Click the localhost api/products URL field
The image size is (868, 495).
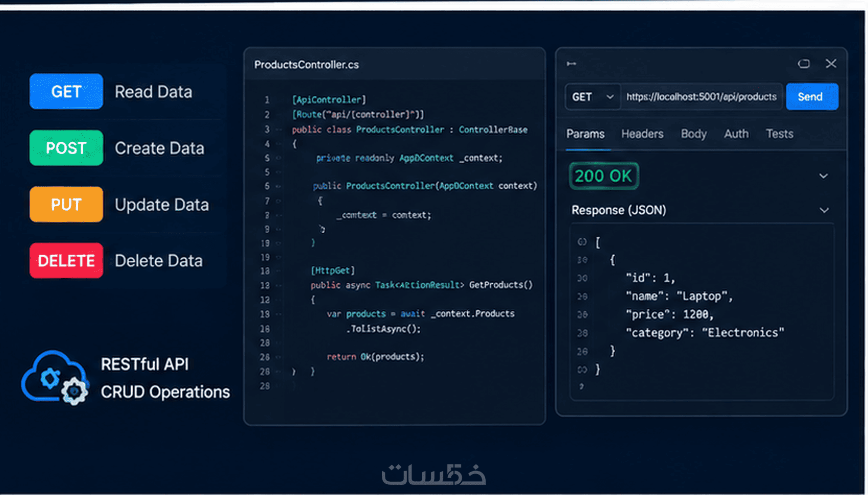click(x=702, y=97)
